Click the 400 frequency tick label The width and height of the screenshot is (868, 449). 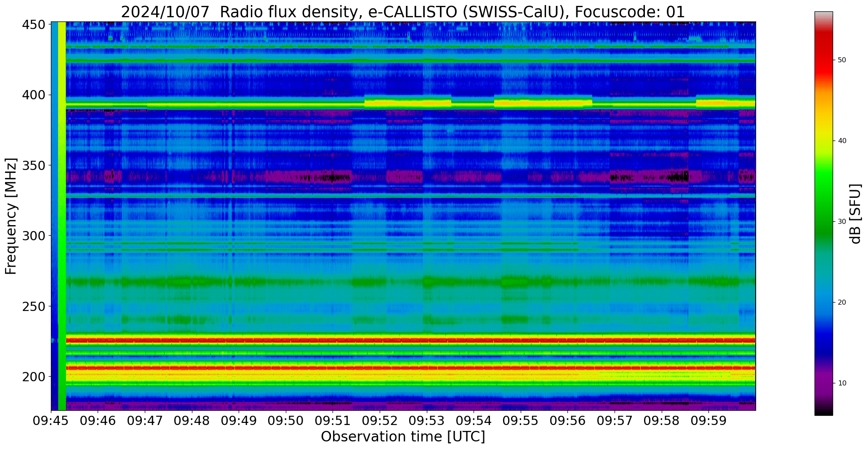coord(34,95)
